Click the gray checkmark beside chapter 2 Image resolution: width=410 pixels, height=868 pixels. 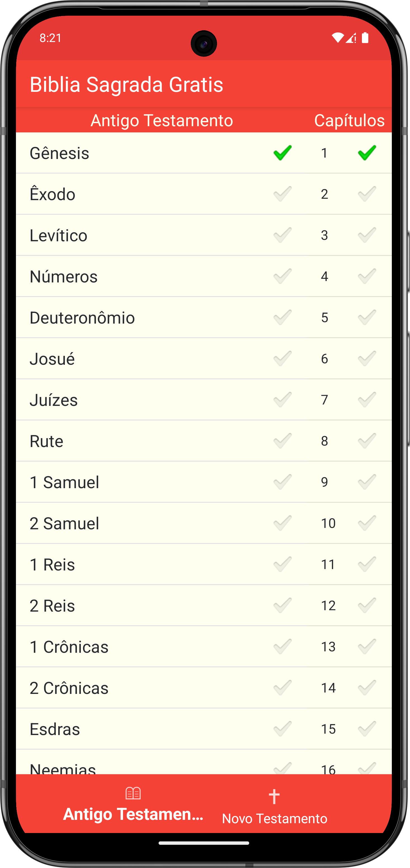click(x=367, y=194)
